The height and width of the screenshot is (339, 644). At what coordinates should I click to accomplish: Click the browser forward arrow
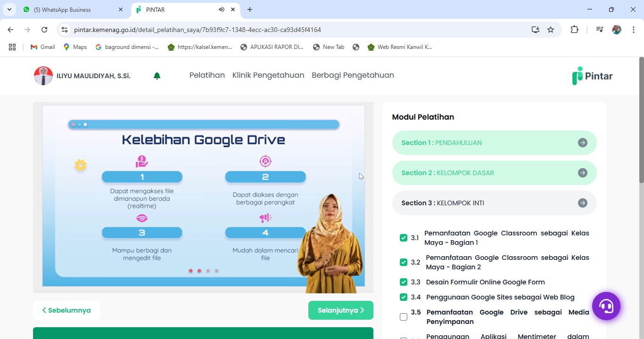27,30
